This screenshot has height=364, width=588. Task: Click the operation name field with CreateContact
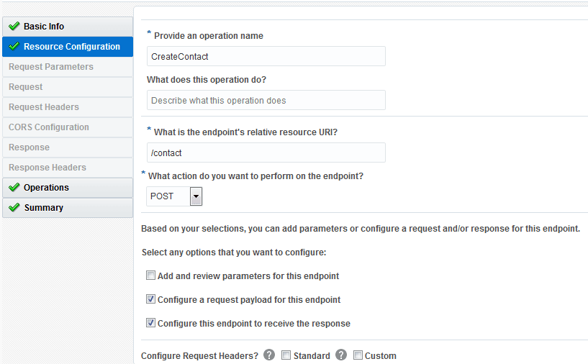[266, 56]
